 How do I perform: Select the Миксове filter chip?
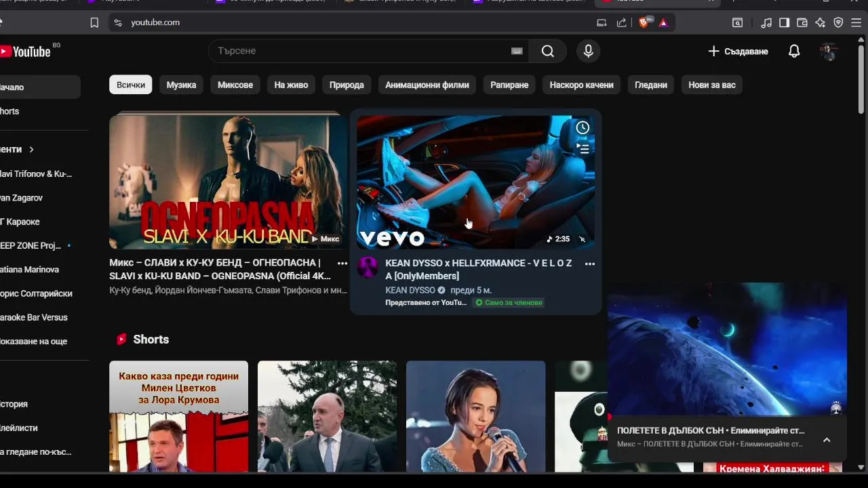tap(235, 85)
